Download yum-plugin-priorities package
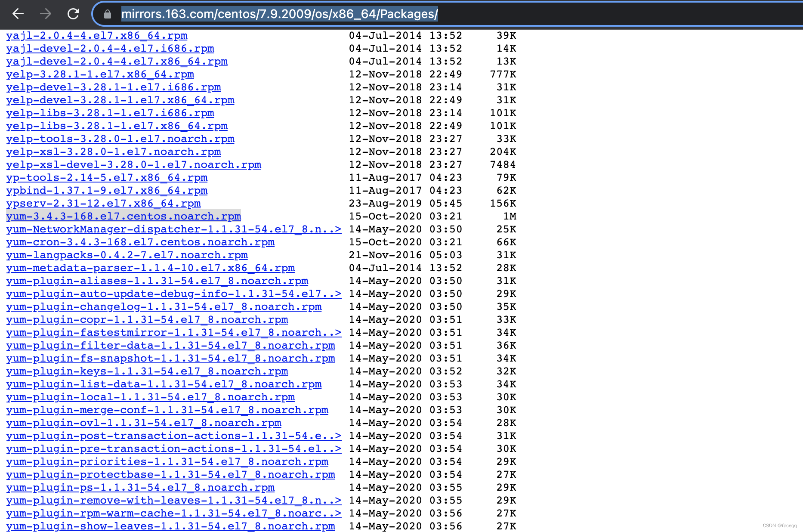This screenshot has width=803, height=532. tap(167, 462)
